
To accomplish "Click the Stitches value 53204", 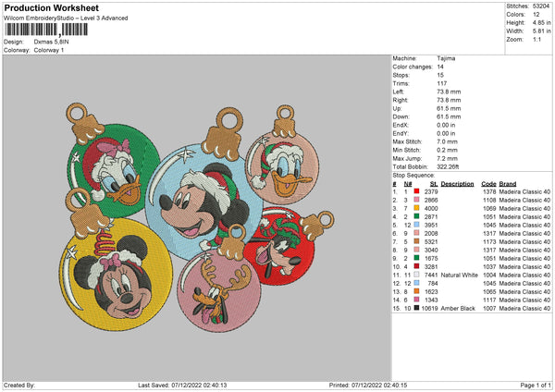I will [x=541, y=6].
